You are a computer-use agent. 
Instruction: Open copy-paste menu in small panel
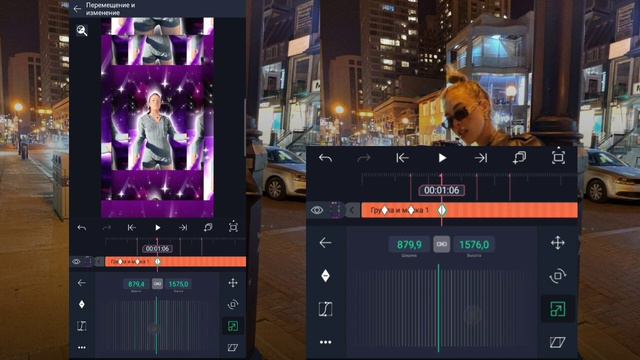point(208,227)
